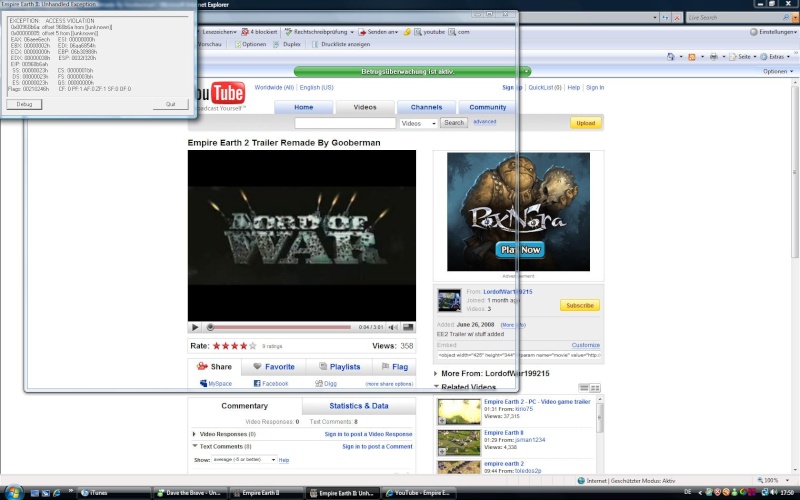Screen dimensions: 800x500
Task: Click the Live Search box in Internet Explorer
Action: pyautogui.click(x=734, y=17)
